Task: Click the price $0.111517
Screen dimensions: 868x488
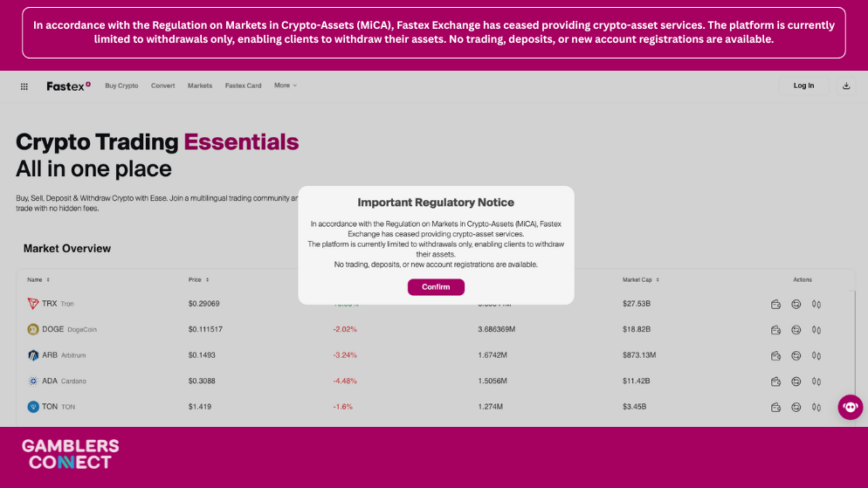Action: (x=205, y=329)
